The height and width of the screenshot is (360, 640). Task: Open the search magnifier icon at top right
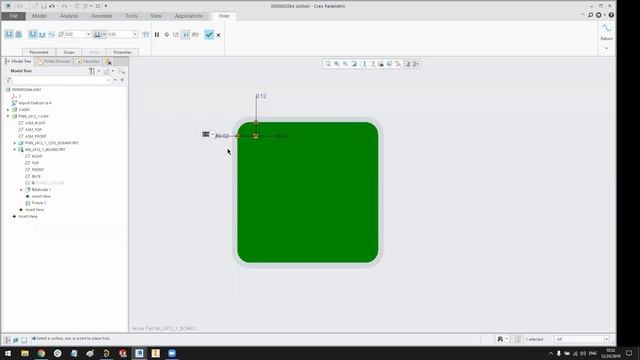pos(590,15)
